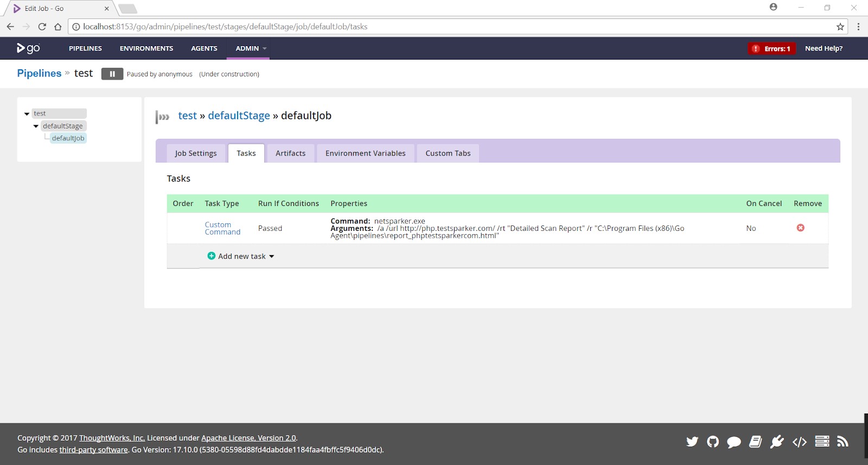Switch to the Artifacts tab
This screenshot has width=868, height=465.
pos(290,153)
